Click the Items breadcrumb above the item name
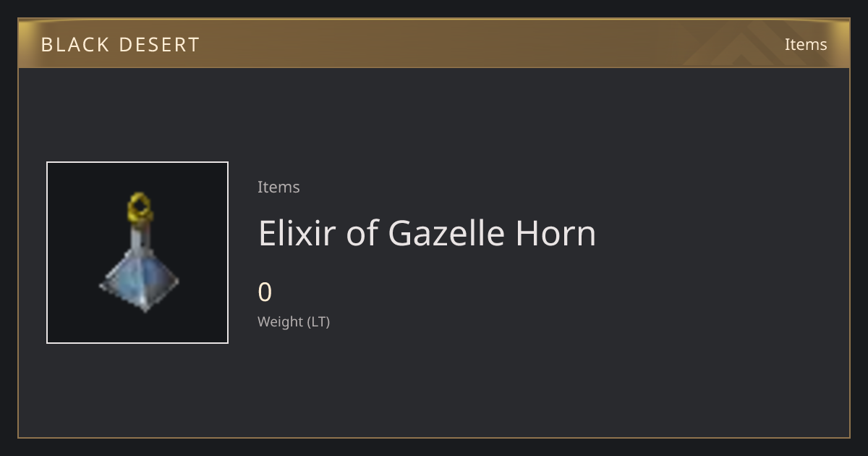Viewport: 868px width, 456px height. coord(278,187)
